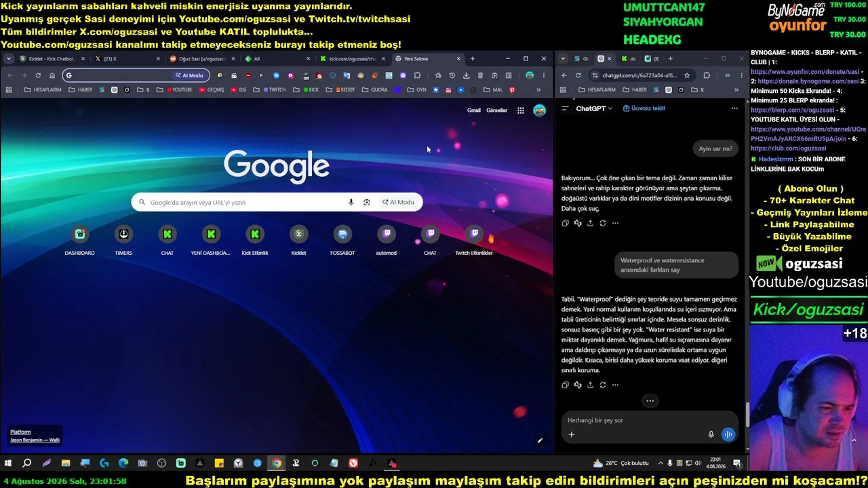The height and width of the screenshot is (488, 868).
Task: Open the Kicklet shortcut tile
Action: pyautogui.click(x=298, y=240)
